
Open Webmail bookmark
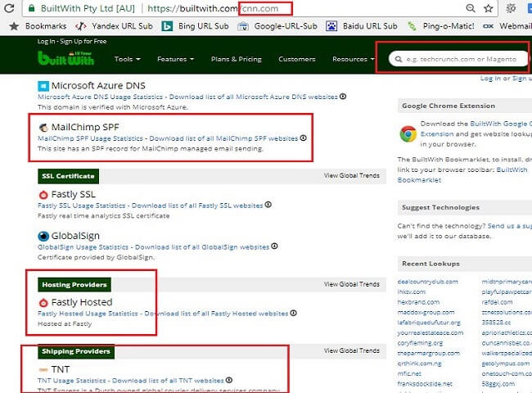point(507,26)
